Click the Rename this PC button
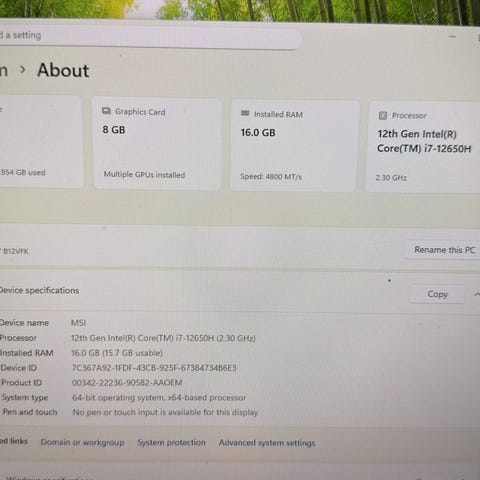Screen dimensions: 480x480 [x=444, y=250]
